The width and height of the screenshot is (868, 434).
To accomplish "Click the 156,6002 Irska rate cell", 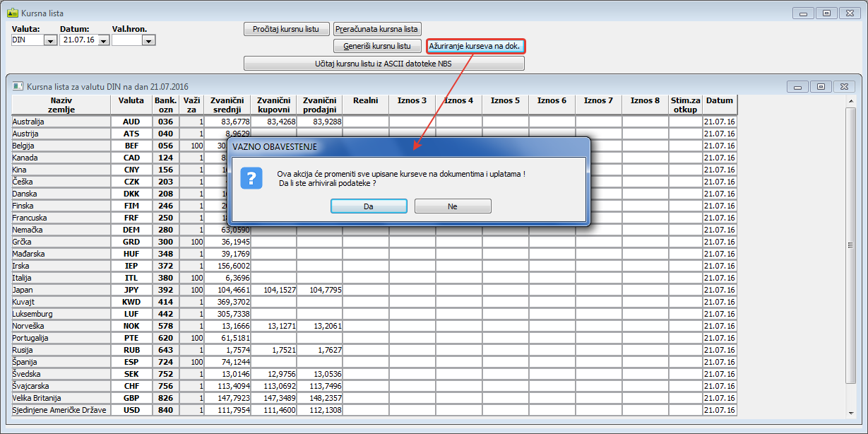I will 227,266.
